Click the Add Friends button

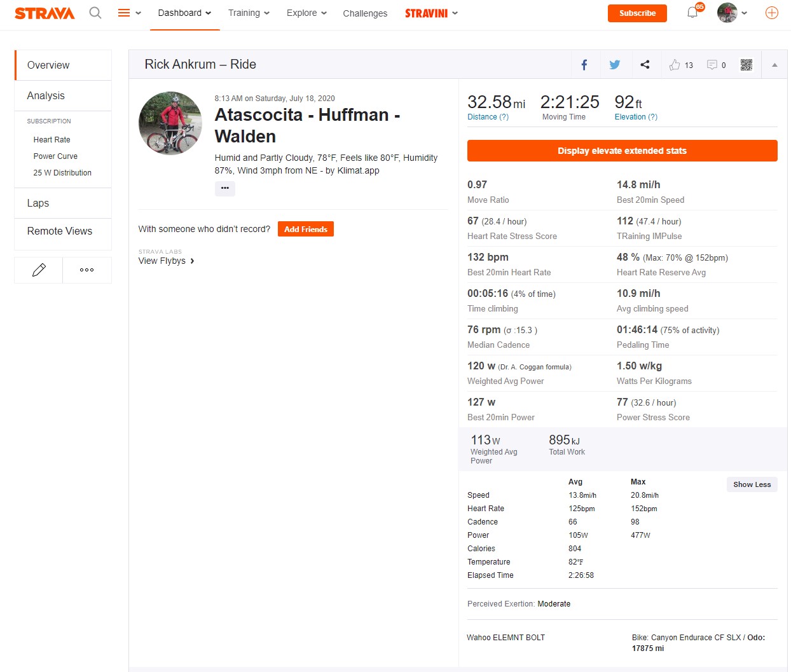[x=306, y=229]
